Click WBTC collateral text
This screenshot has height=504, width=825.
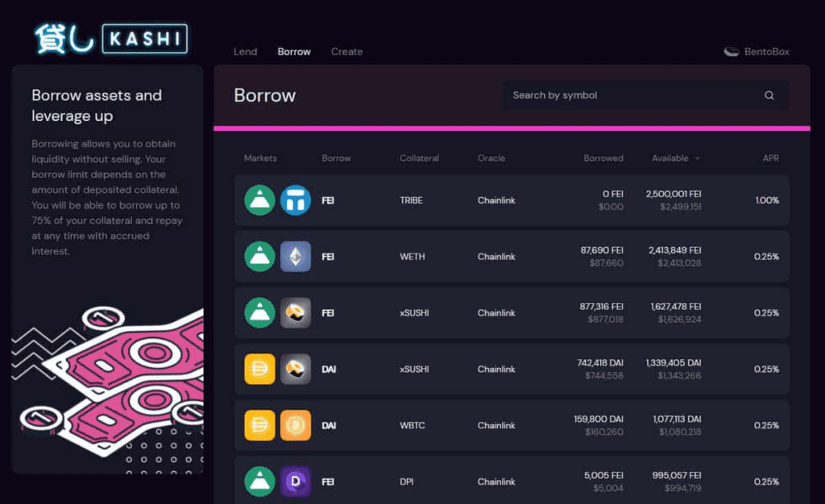coord(412,425)
